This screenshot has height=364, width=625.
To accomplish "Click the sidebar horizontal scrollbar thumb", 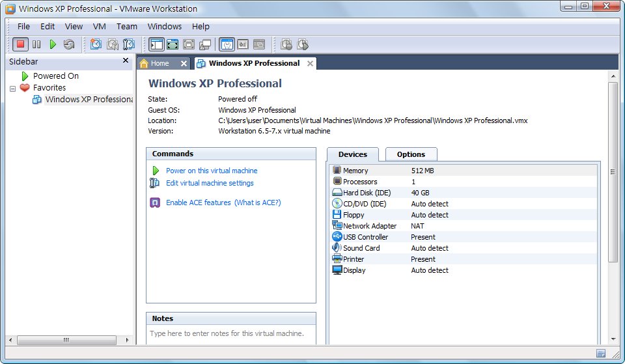I will pyautogui.click(x=66, y=340).
